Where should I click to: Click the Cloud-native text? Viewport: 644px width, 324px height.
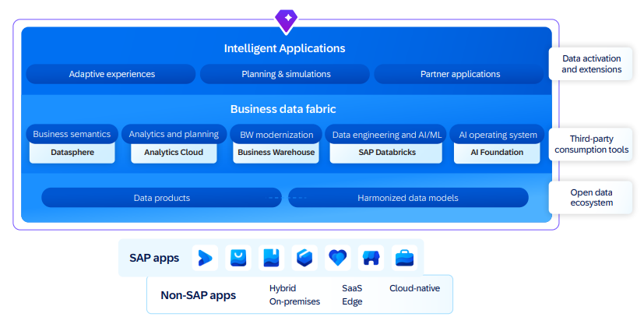414,288
